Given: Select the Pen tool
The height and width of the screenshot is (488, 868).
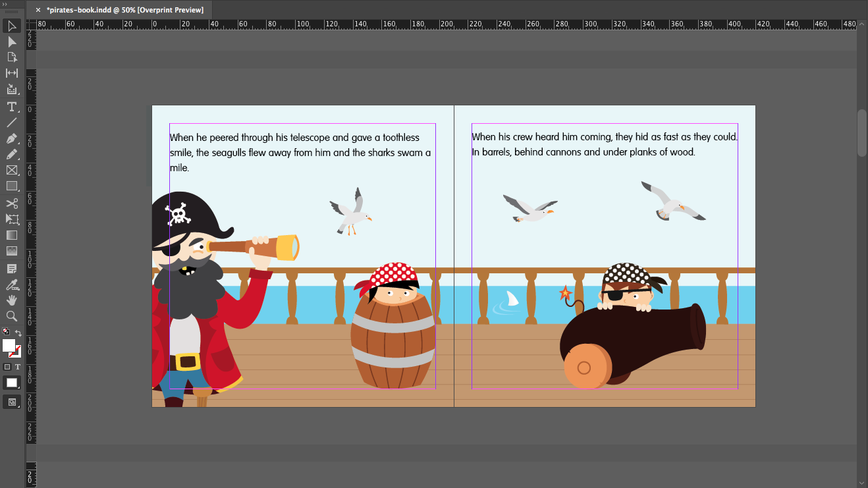Looking at the screenshot, I should coord(11,138).
